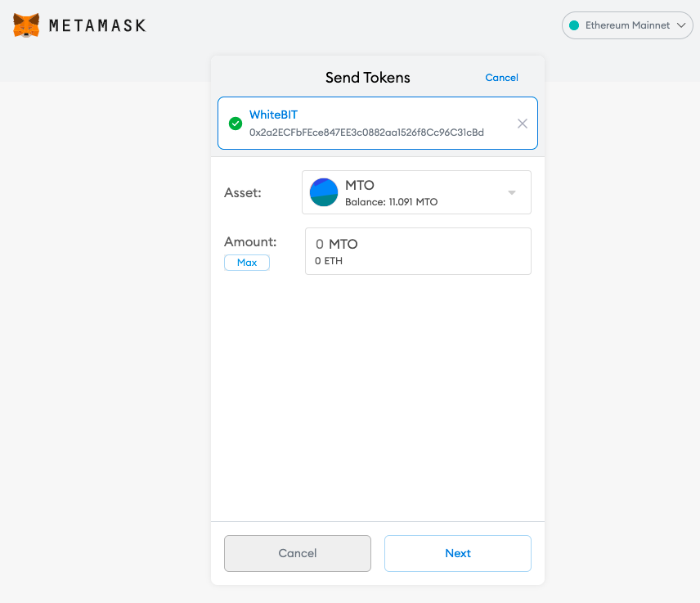
Task: Click the Next button
Action: coord(458,553)
